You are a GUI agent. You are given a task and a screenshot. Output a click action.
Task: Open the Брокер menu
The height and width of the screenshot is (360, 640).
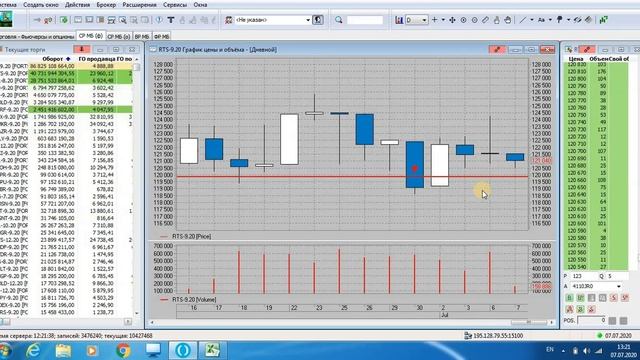(x=106, y=5)
